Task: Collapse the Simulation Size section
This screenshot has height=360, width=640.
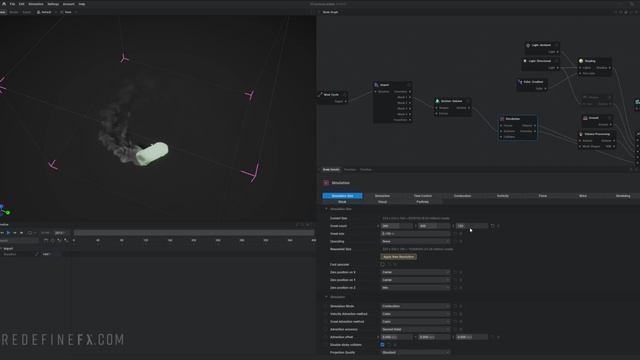Action: pos(326,209)
